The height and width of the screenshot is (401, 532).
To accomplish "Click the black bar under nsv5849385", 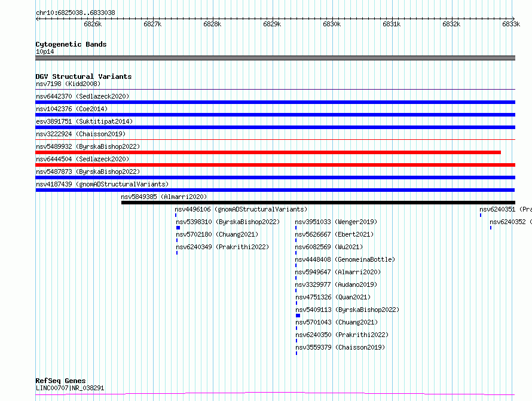I will click(318, 203).
